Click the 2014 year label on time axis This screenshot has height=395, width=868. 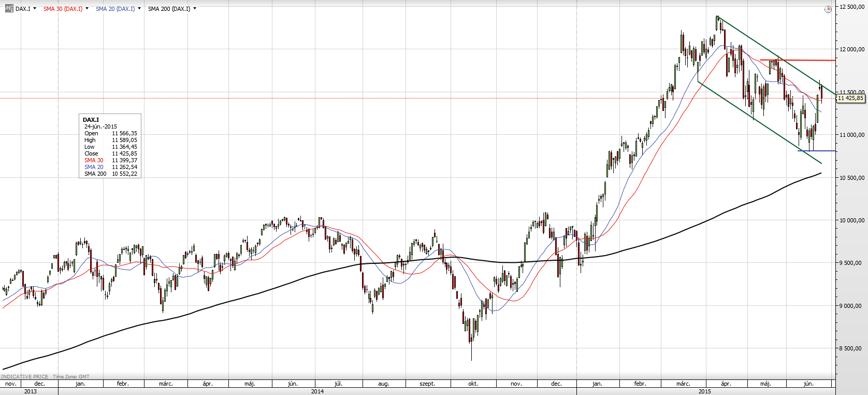click(x=317, y=391)
